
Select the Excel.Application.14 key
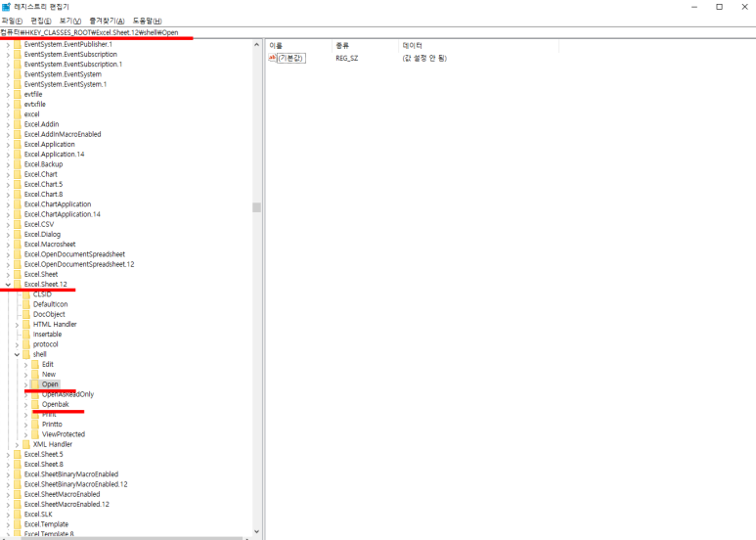coord(54,155)
